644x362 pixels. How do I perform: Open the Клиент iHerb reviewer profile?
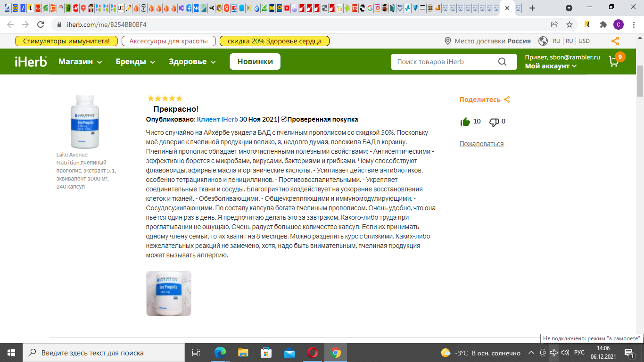[217, 119]
